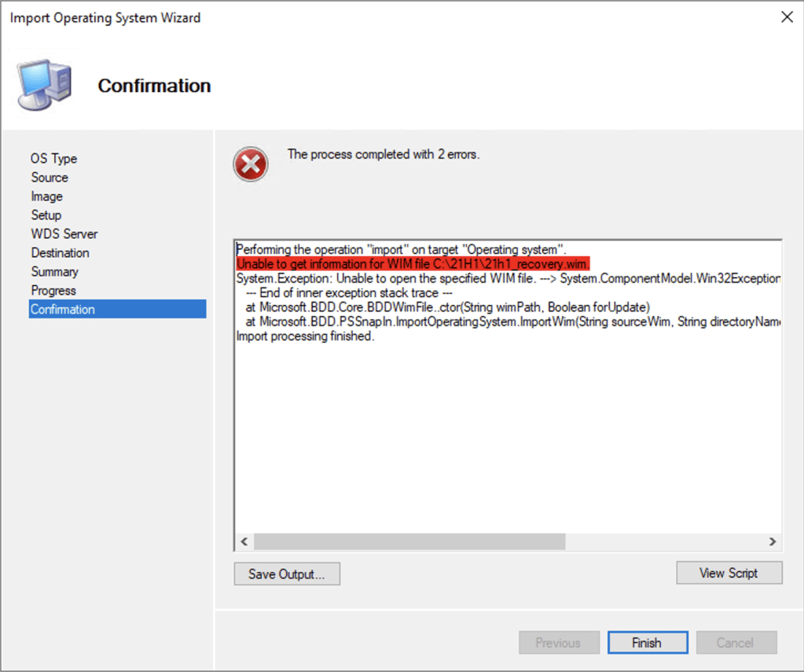Click the computer wizard icon in header
804x672 pixels.
click(x=46, y=85)
